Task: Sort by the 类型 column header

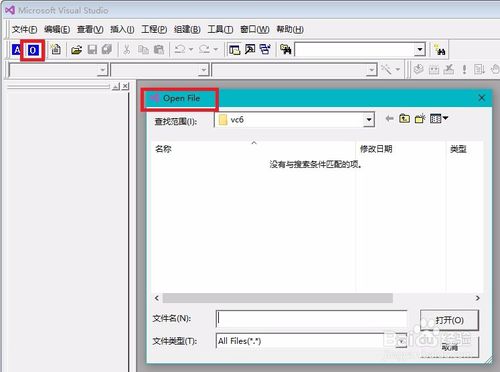Action: point(465,149)
